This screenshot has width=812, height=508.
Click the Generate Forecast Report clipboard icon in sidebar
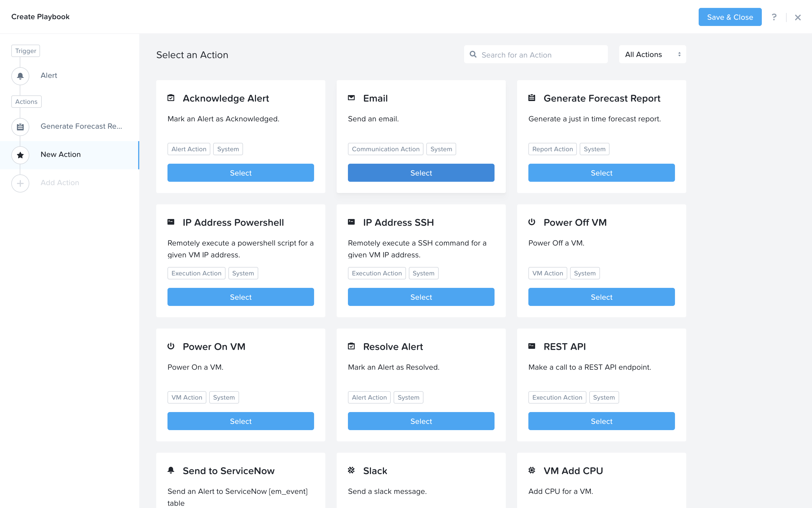[x=20, y=127]
